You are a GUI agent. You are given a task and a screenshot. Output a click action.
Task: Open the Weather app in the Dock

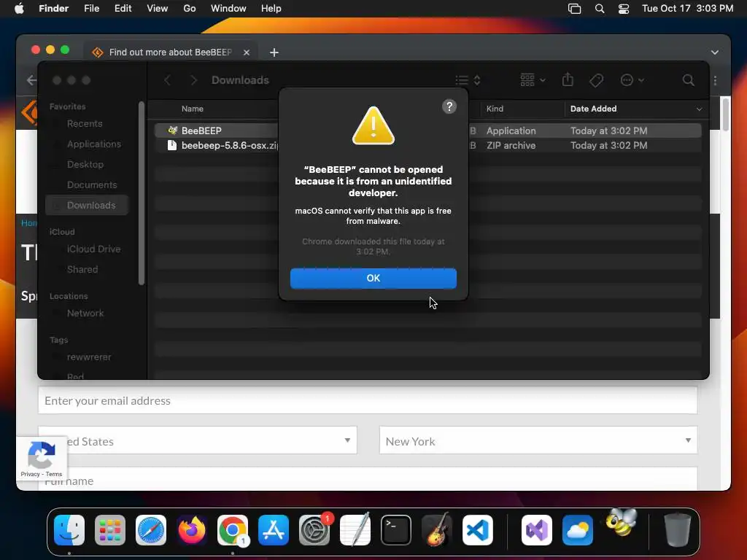[x=578, y=529]
